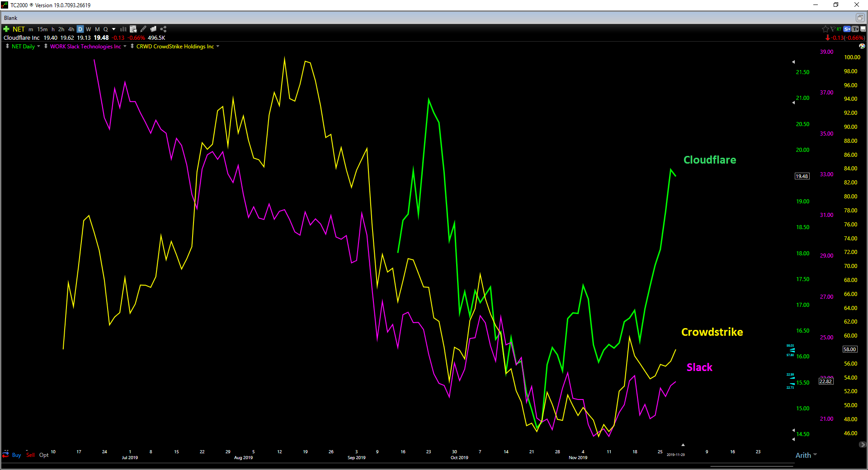The width and height of the screenshot is (868, 470).
Task: Click the Buy button
Action: [x=16, y=455]
